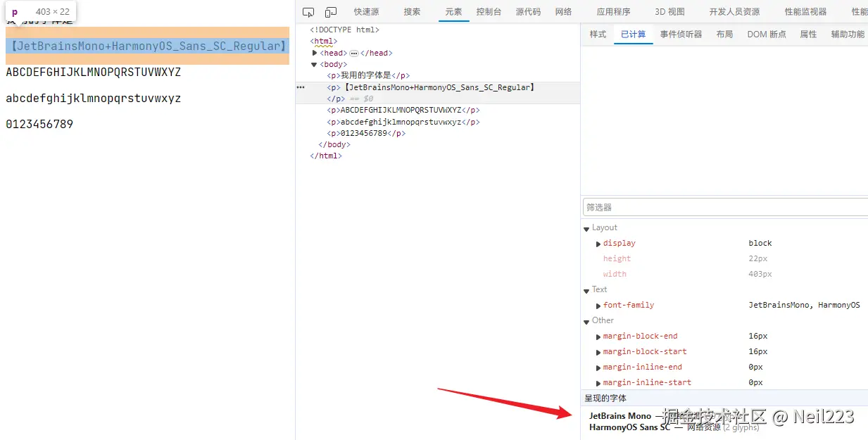Expand the font-family property row
Screen dimensions: 868x440
pyautogui.click(x=599, y=306)
